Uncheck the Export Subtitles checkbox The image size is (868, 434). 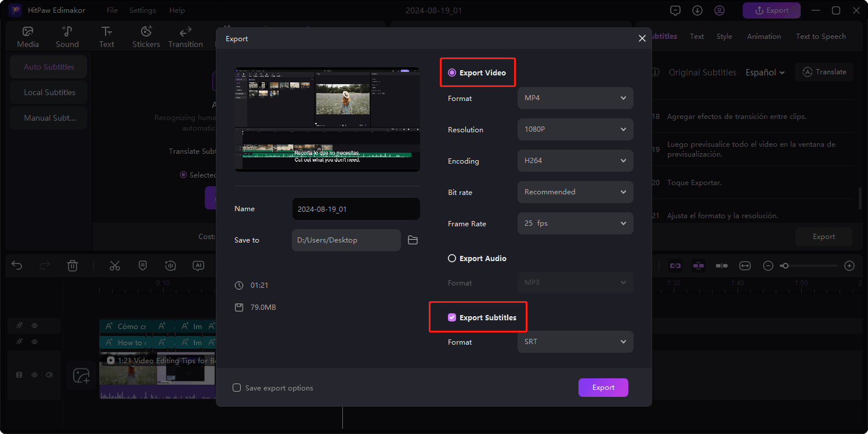[x=452, y=317]
